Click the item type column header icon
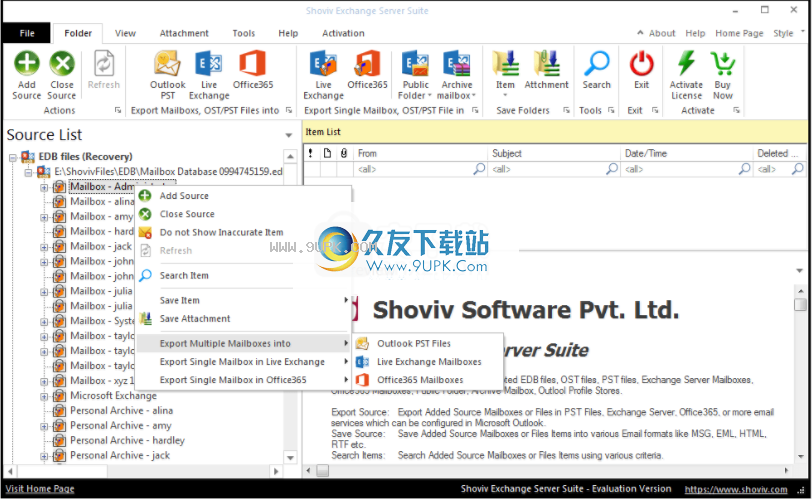The height and width of the screenshot is (499, 812). 327,153
